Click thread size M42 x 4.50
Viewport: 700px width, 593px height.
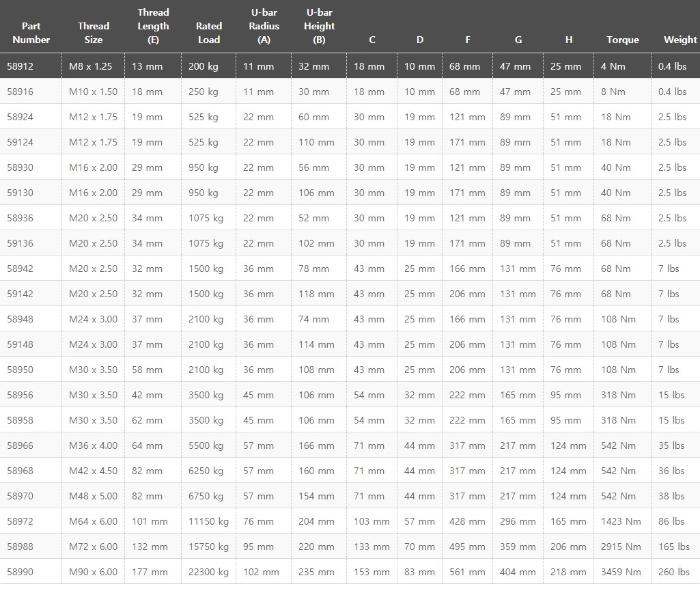[x=94, y=471]
